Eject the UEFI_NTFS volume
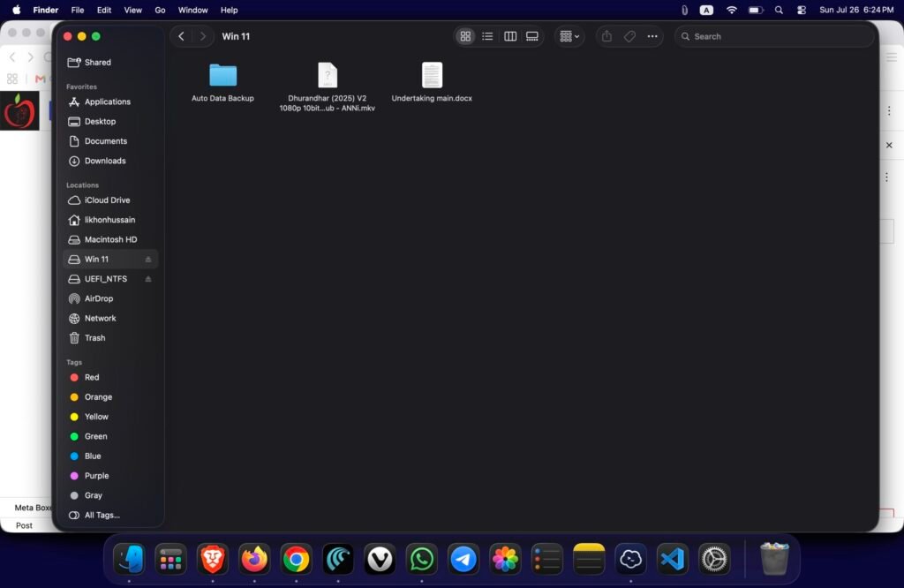The width and height of the screenshot is (904, 588). (148, 279)
